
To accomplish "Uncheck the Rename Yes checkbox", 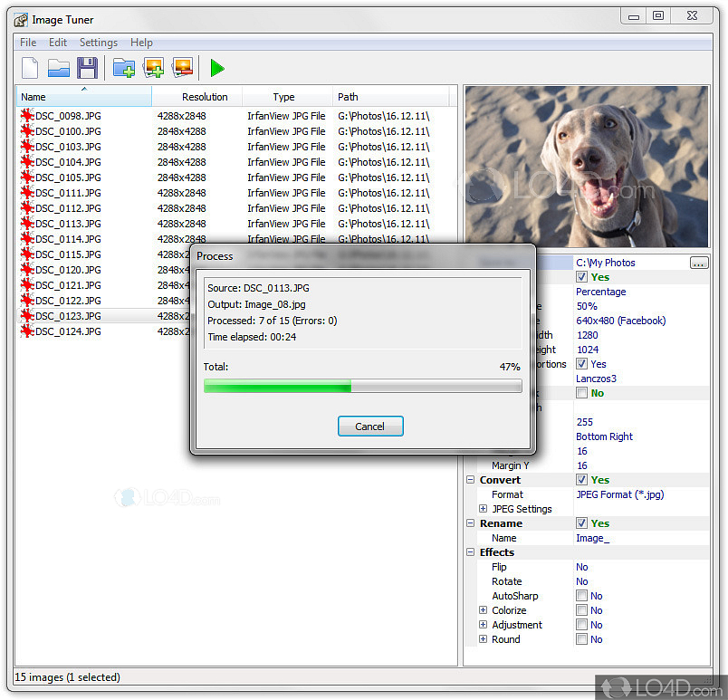I will coord(580,523).
